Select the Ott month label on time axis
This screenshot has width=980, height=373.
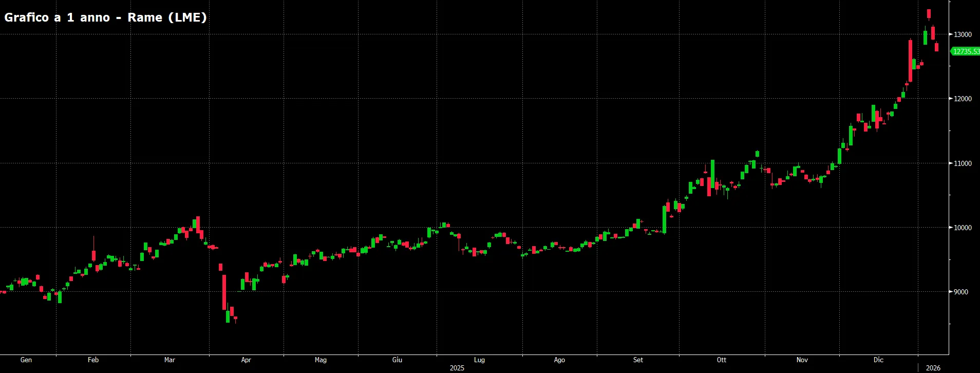(x=722, y=360)
